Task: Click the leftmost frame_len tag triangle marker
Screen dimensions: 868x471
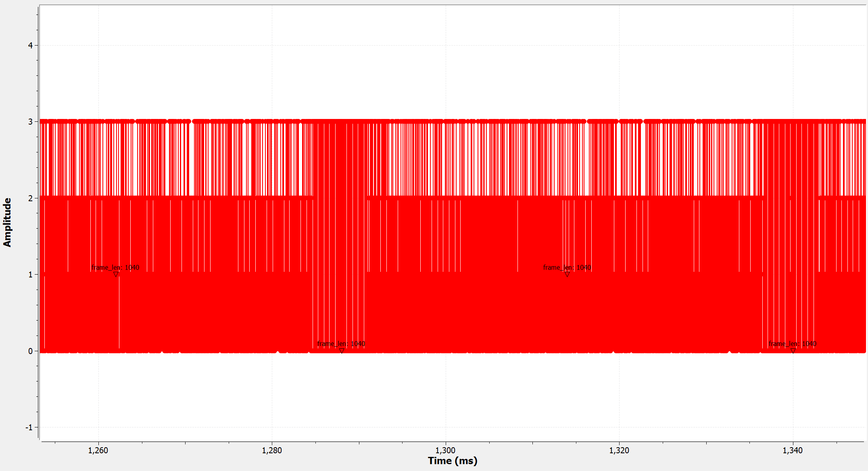Action: pos(116,274)
